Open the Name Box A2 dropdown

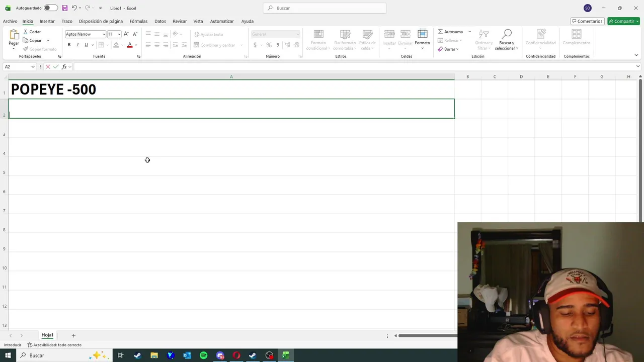point(33,67)
